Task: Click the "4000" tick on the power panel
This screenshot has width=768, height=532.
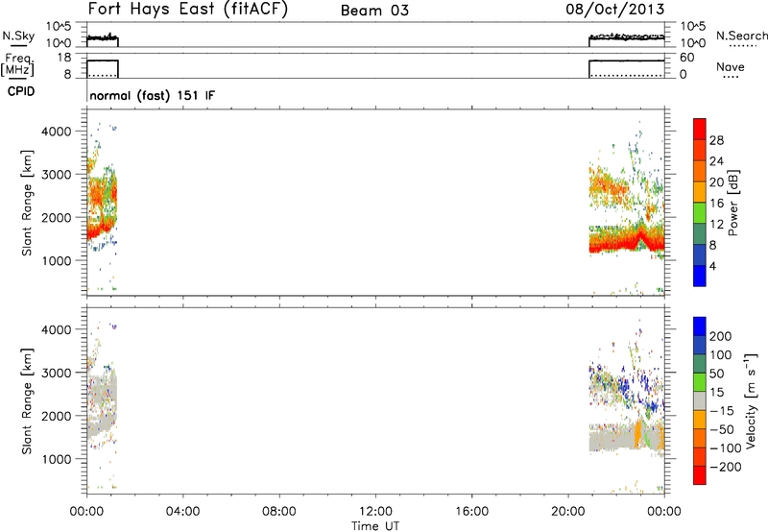Action: point(57,132)
